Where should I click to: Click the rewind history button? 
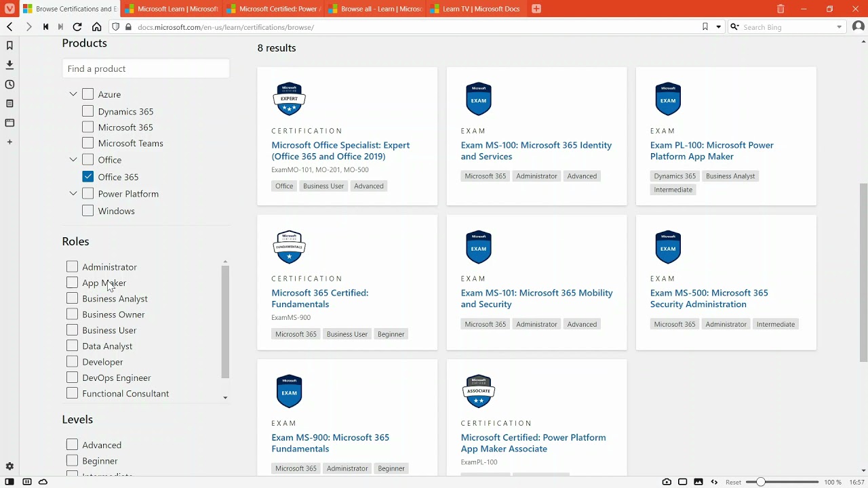click(45, 27)
